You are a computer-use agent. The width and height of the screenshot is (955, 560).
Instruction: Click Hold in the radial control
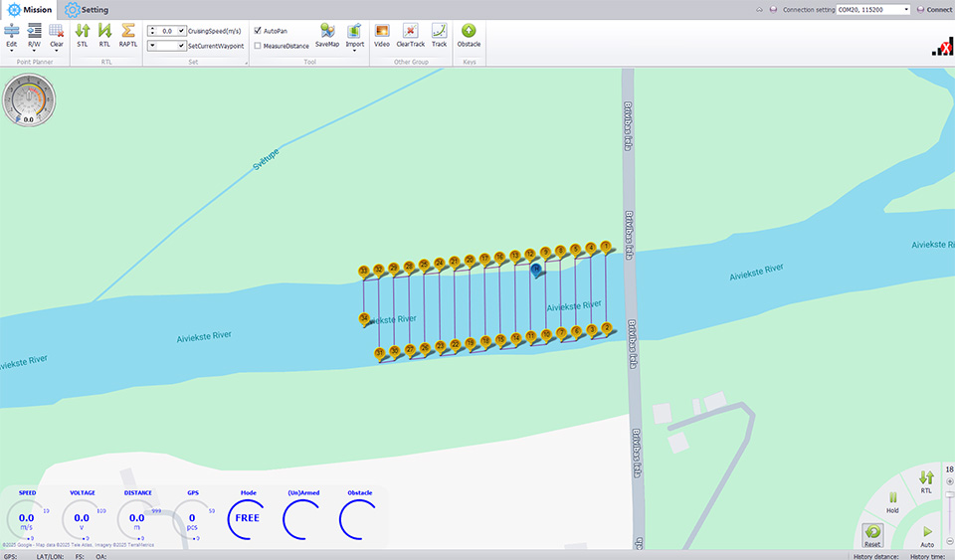[892, 502]
